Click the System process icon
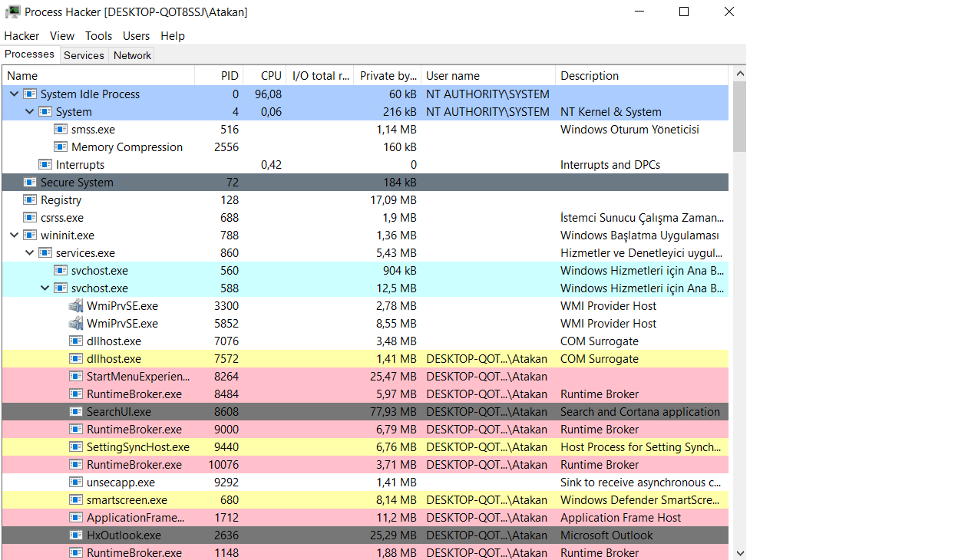This screenshot has width=978, height=560. click(x=45, y=112)
